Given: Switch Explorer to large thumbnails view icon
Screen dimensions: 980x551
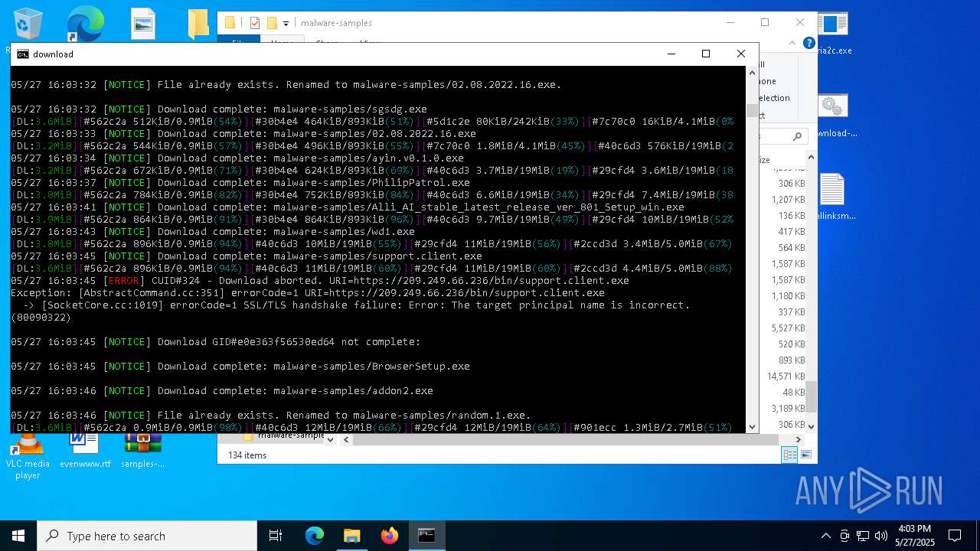Looking at the screenshot, I should [805, 455].
